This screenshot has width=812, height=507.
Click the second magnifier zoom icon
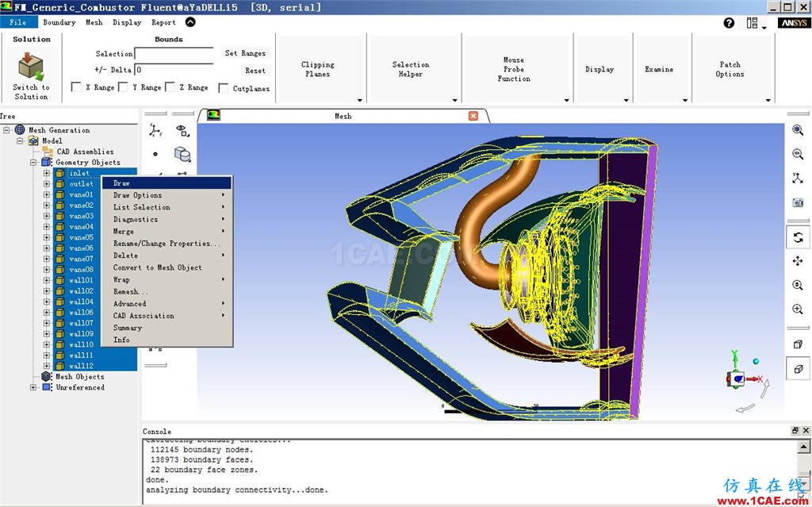pyautogui.click(x=798, y=154)
